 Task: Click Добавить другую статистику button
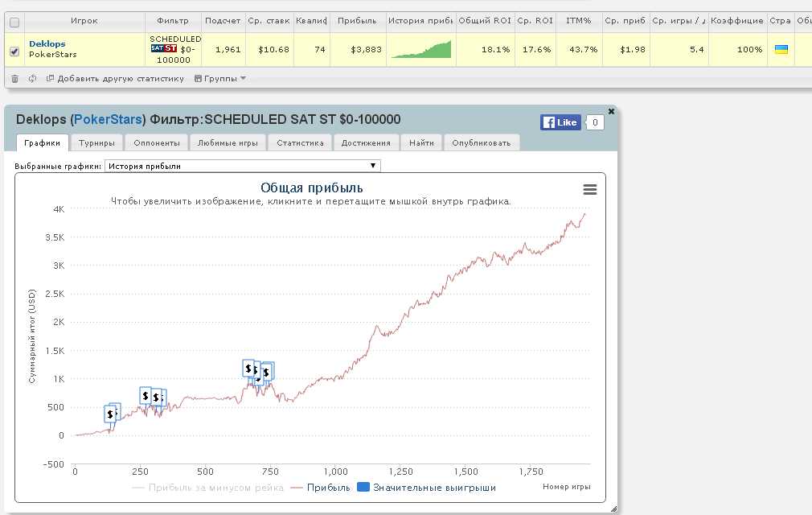(x=115, y=79)
